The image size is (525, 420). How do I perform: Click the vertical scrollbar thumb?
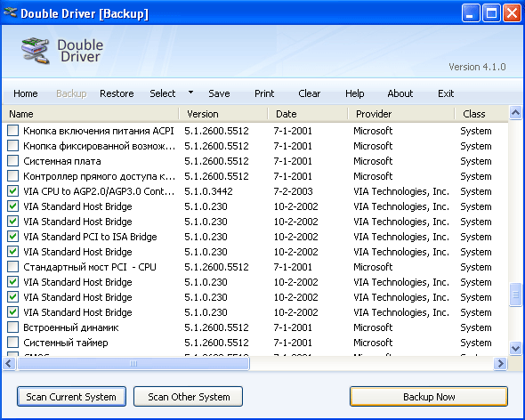click(x=515, y=295)
